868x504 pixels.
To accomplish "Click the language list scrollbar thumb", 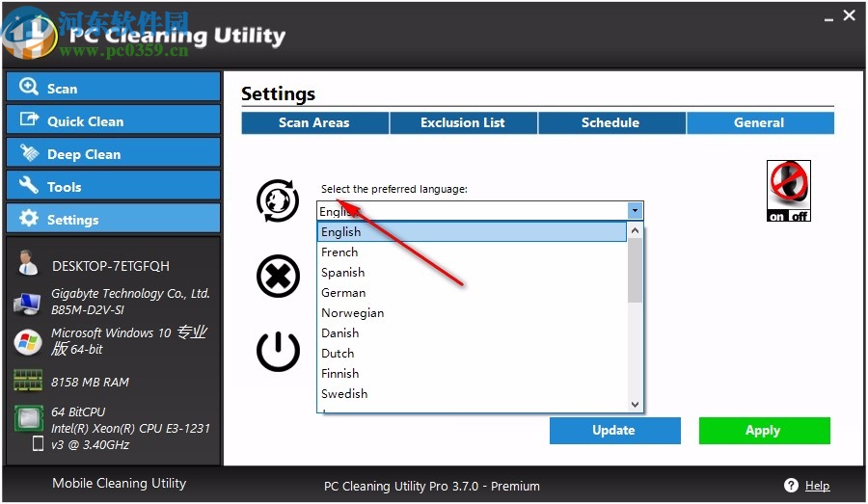I will click(635, 271).
